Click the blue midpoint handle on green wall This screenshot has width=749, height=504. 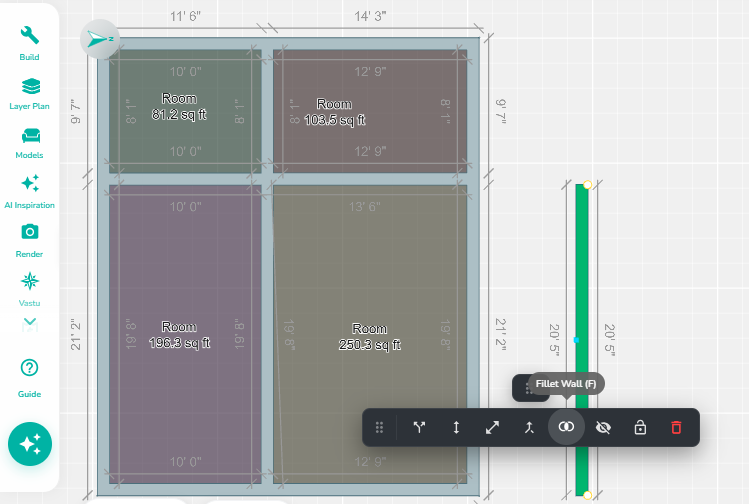[576, 340]
